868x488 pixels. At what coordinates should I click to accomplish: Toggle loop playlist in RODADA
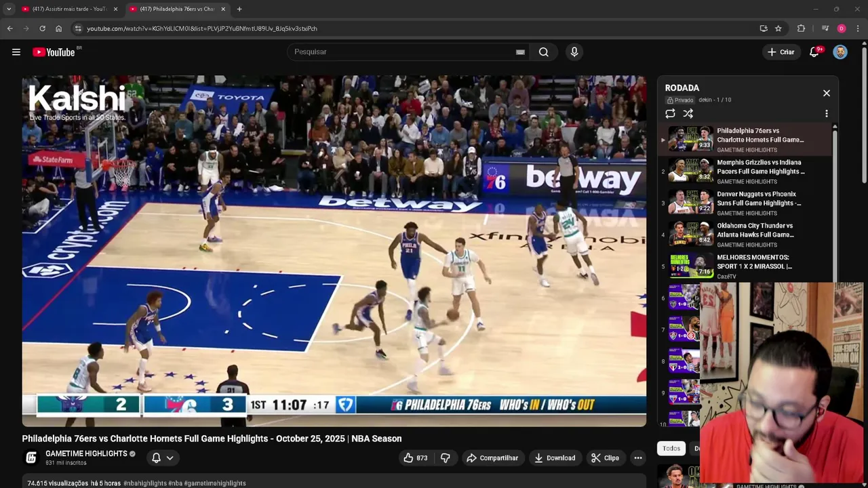pos(670,114)
